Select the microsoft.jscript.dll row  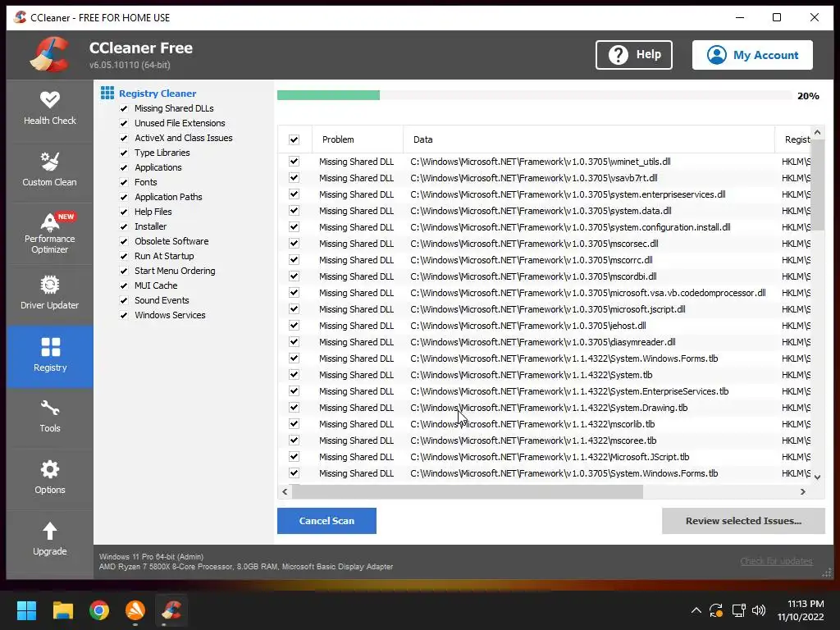click(544, 309)
